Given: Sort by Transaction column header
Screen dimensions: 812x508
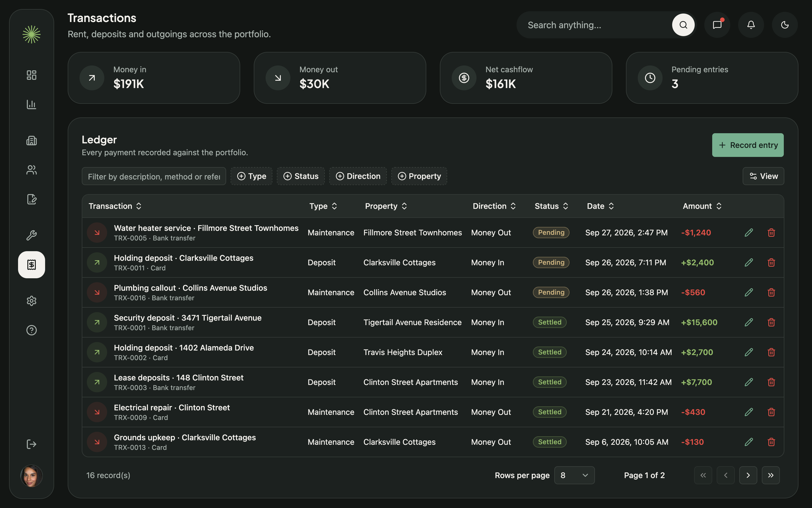Looking at the screenshot, I should [115, 206].
